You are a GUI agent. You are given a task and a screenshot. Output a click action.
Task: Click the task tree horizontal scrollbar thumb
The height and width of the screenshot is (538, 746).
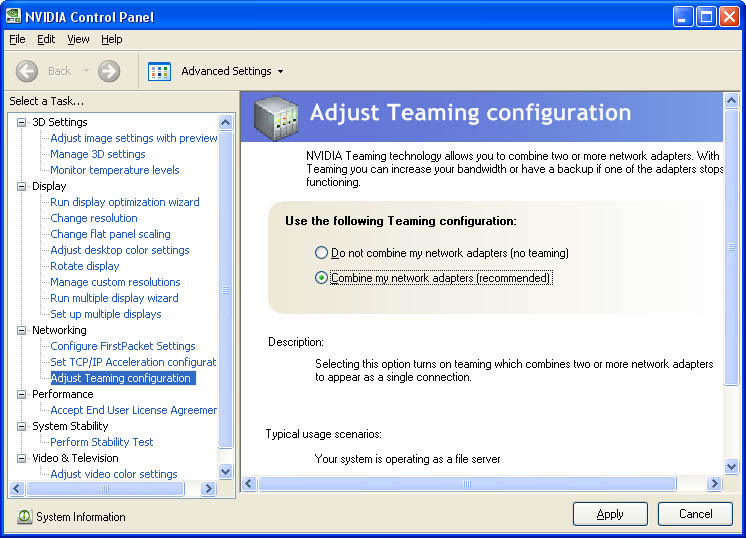click(105, 488)
